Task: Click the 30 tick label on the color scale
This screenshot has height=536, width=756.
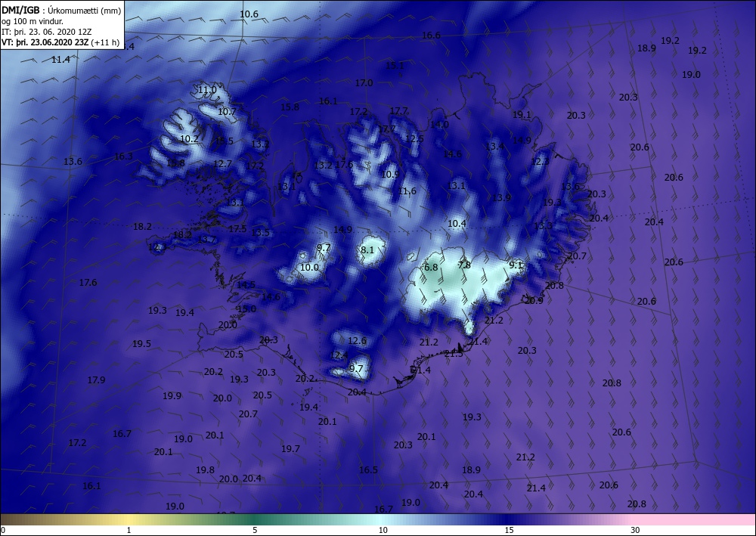Action: coord(636,530)
